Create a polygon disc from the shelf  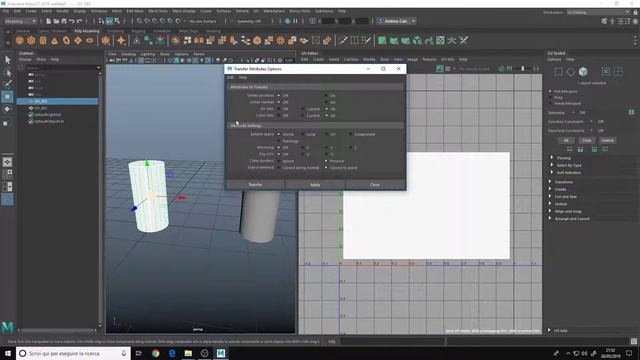(90, 40)
